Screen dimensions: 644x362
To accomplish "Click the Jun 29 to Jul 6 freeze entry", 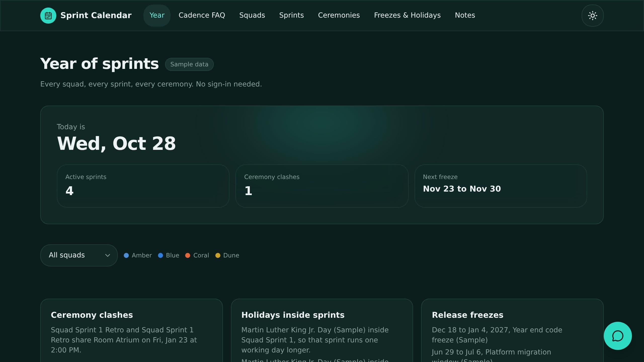I will [x=491, y=355].
